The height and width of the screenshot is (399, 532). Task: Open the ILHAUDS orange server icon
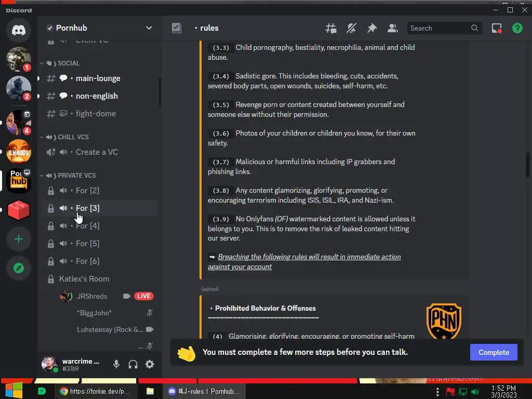[x=19, y=152]
